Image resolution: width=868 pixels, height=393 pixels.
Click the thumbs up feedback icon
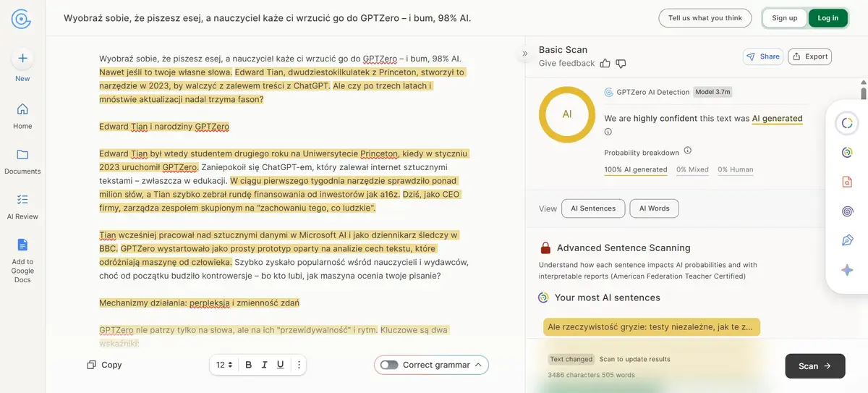(x=605, y=64)
